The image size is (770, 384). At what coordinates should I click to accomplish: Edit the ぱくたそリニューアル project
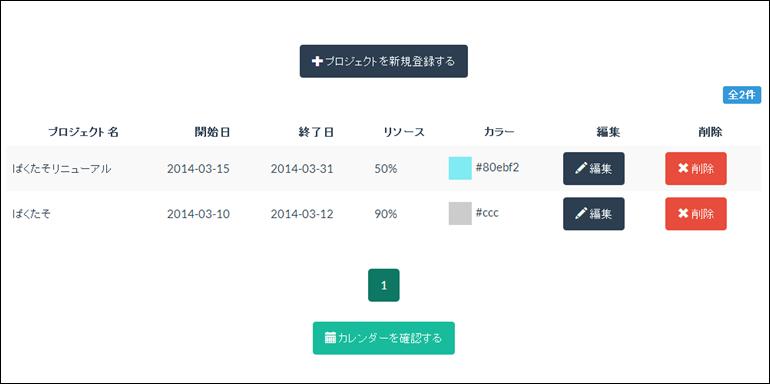(x=594, y=168)
